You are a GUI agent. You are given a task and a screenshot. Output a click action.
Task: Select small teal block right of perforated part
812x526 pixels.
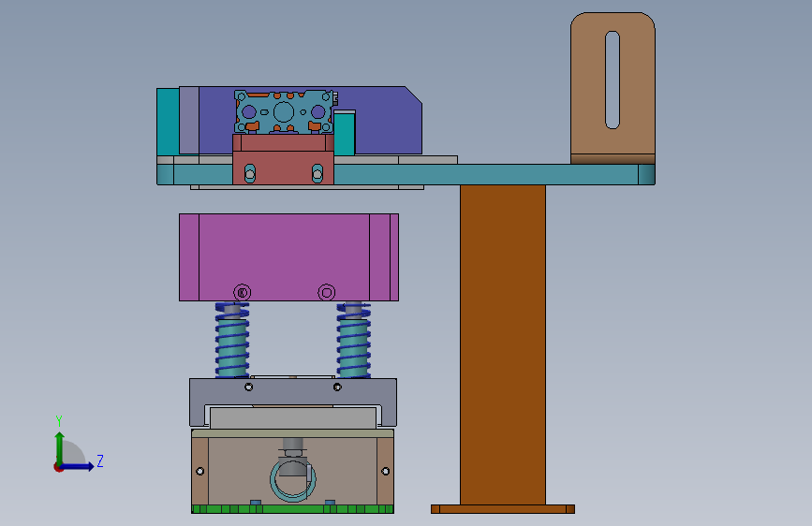[345, 133]
